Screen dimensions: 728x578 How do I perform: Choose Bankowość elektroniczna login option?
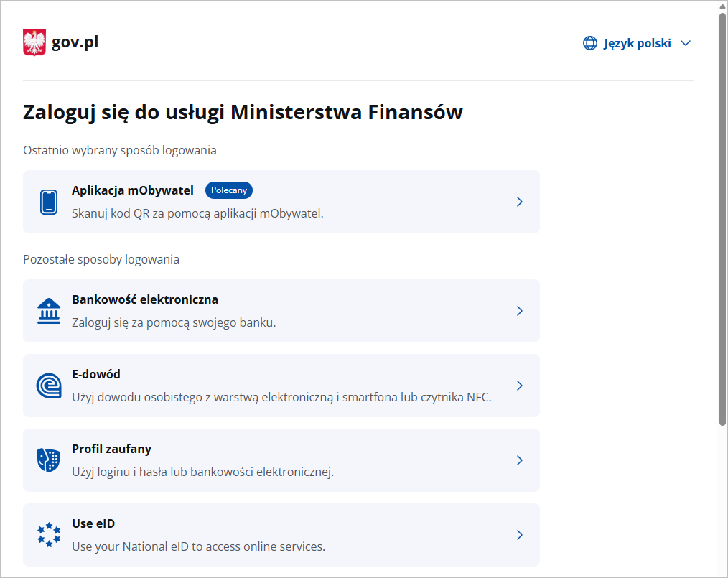281,311
